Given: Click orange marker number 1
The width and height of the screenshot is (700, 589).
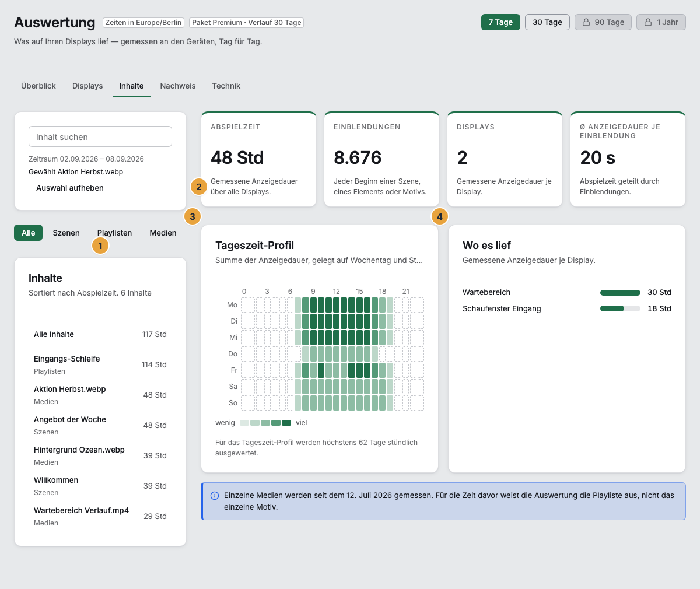Looking at the screenshot, I should (x=100, y=246).
